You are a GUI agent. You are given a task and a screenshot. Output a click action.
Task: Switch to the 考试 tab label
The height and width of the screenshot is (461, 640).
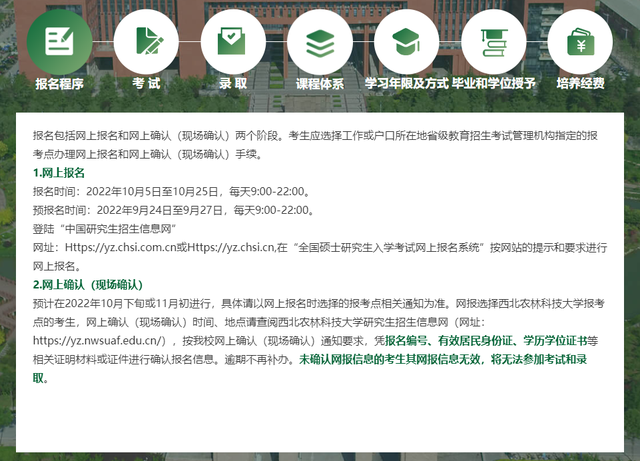click(146, 83)
